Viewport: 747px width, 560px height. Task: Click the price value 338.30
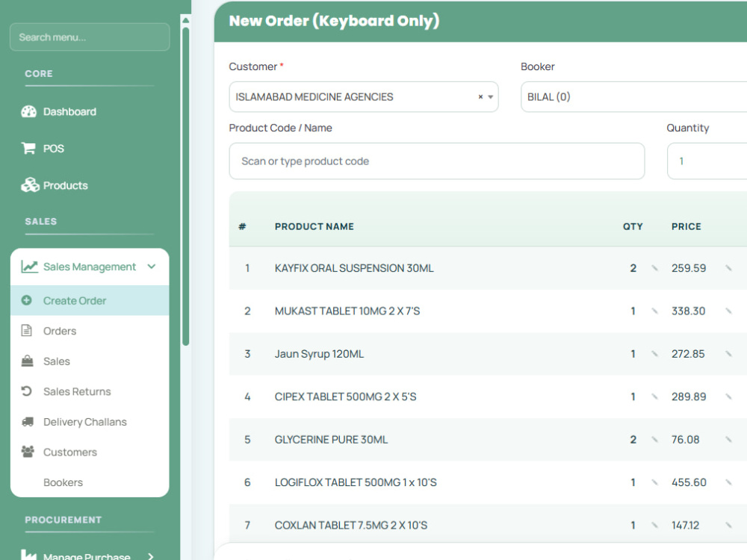point(689,311)
